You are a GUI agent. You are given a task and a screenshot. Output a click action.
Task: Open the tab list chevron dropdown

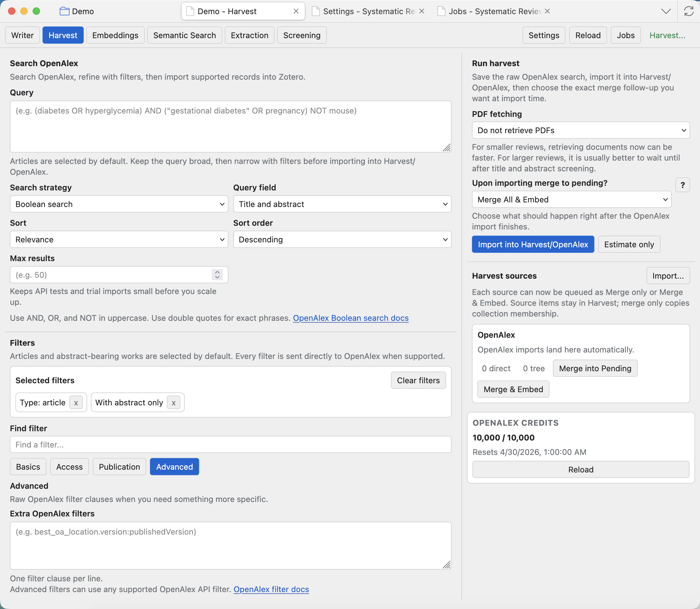click(666, 11)
